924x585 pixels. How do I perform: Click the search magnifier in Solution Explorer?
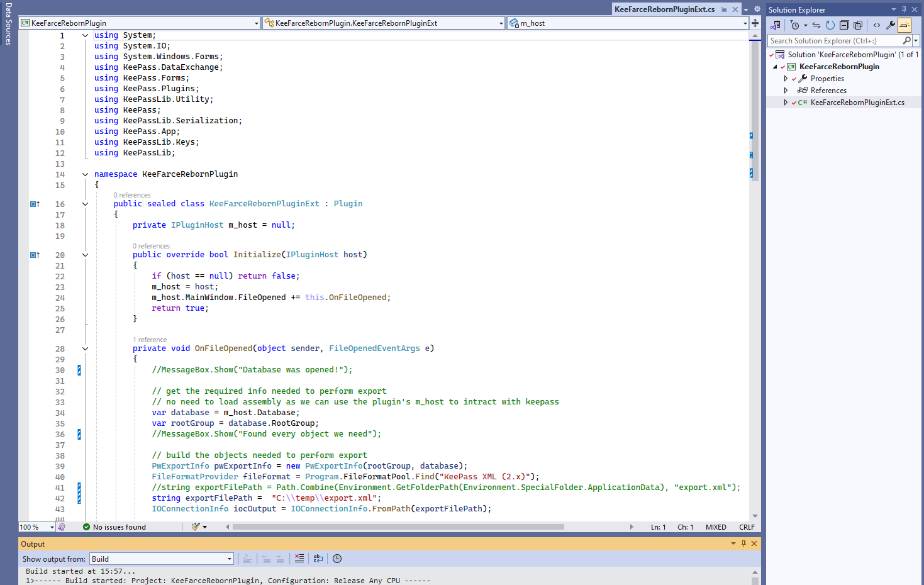click(x=906, y=41)
